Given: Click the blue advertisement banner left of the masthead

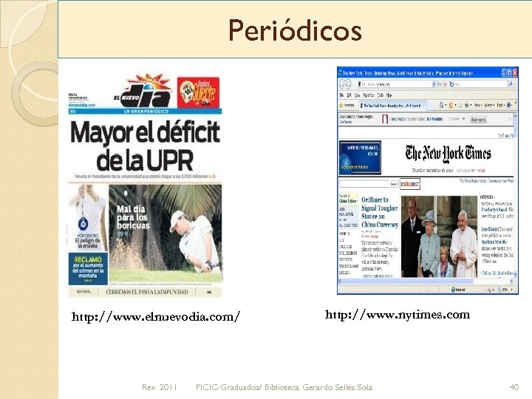Looking at the screenshot, I should click(360, 157).
